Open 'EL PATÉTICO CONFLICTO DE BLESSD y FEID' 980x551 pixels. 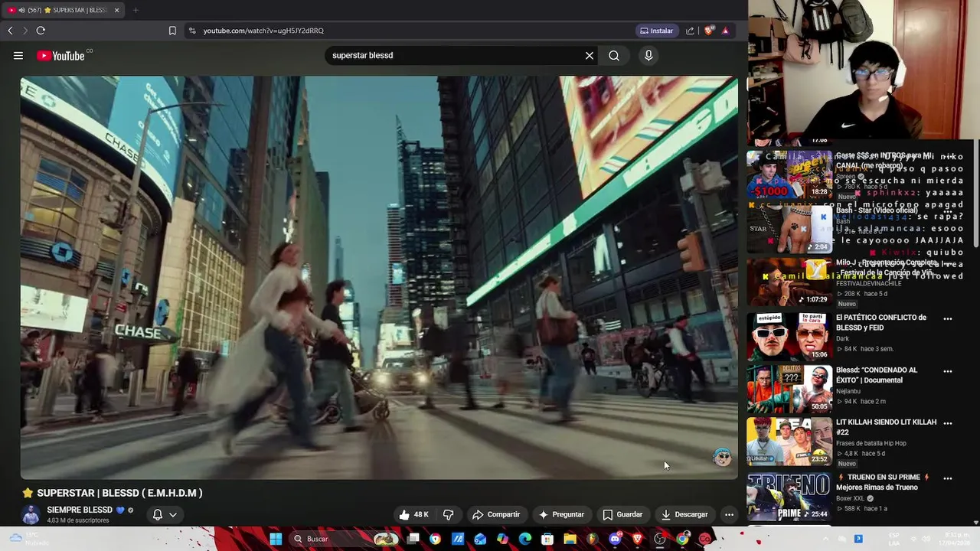(880, 322)
